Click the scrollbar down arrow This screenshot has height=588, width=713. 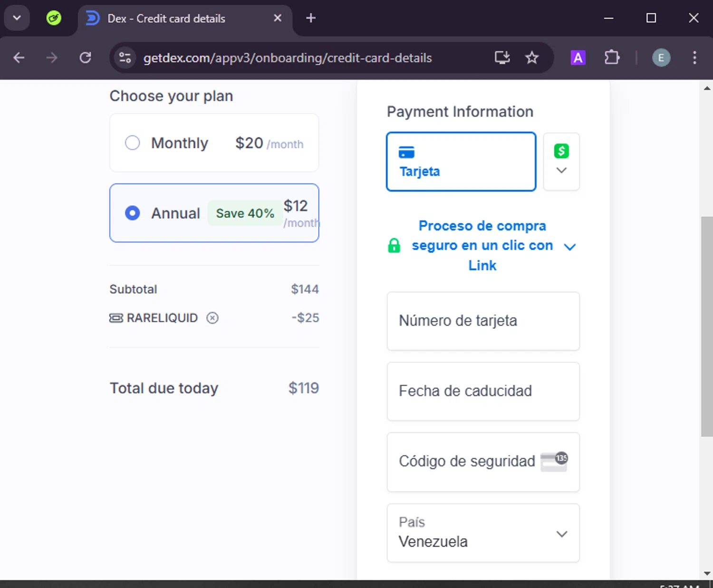[707, 573]
